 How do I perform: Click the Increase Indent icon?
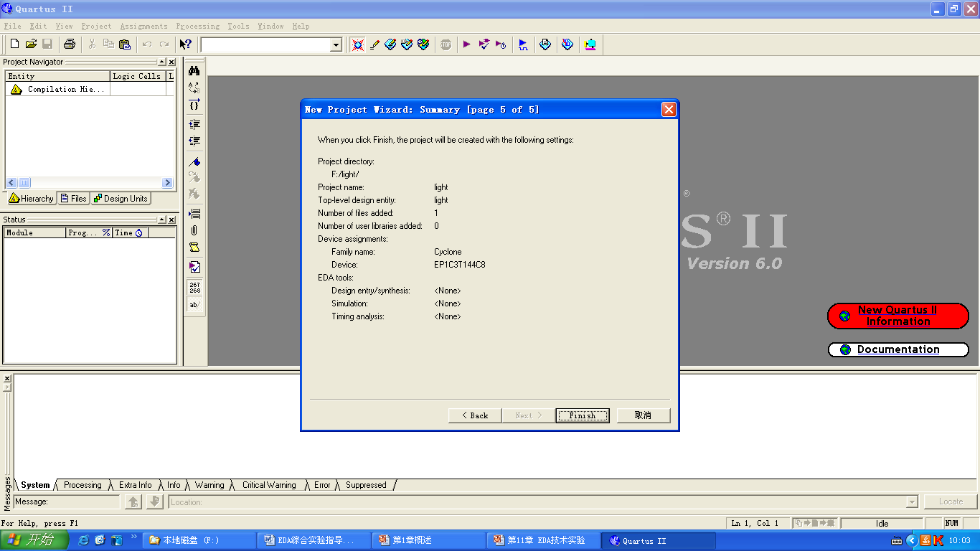click(194, 124)
